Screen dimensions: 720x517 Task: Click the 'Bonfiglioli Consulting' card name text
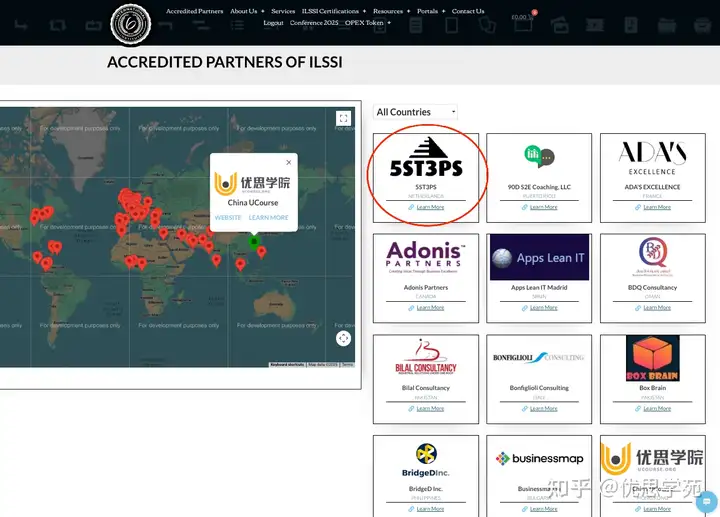(539, 388)
